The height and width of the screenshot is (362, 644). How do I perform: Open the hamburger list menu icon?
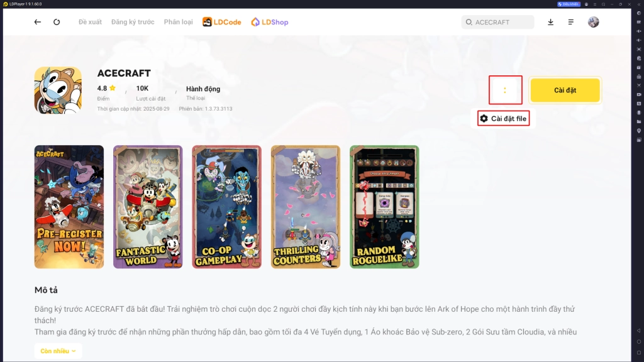click(571, 22)
